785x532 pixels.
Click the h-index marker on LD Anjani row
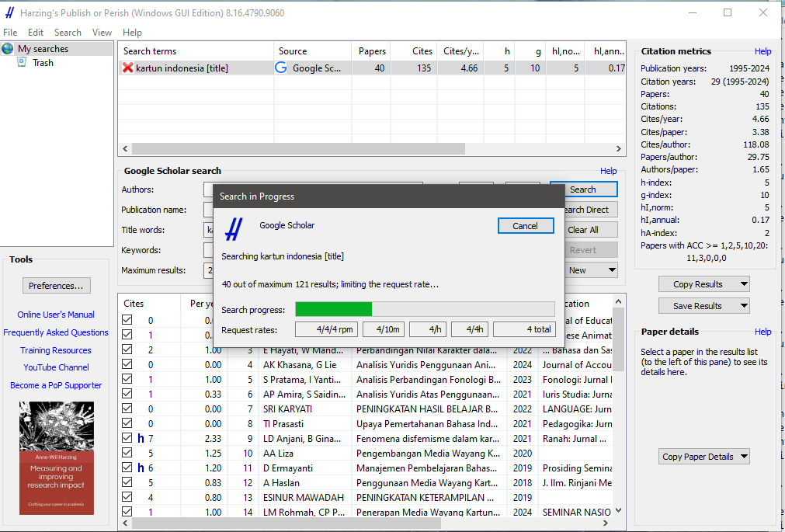click(x=141, y=438)
